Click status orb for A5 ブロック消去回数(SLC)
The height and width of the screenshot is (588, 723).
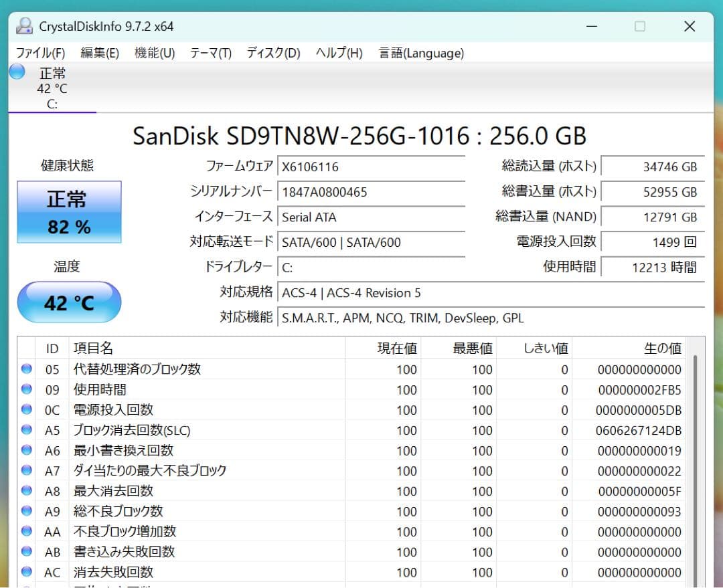tap(27, 429)
